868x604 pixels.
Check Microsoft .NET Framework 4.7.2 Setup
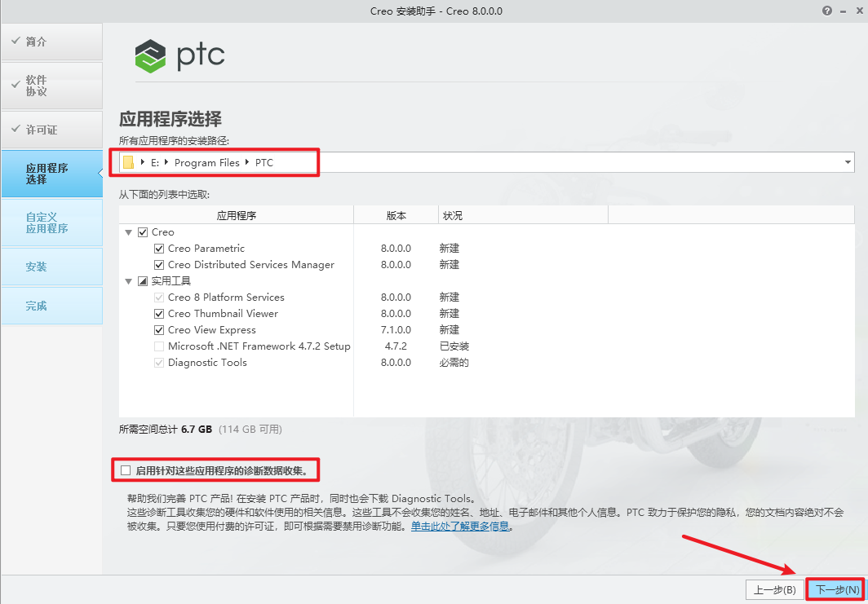159,346
